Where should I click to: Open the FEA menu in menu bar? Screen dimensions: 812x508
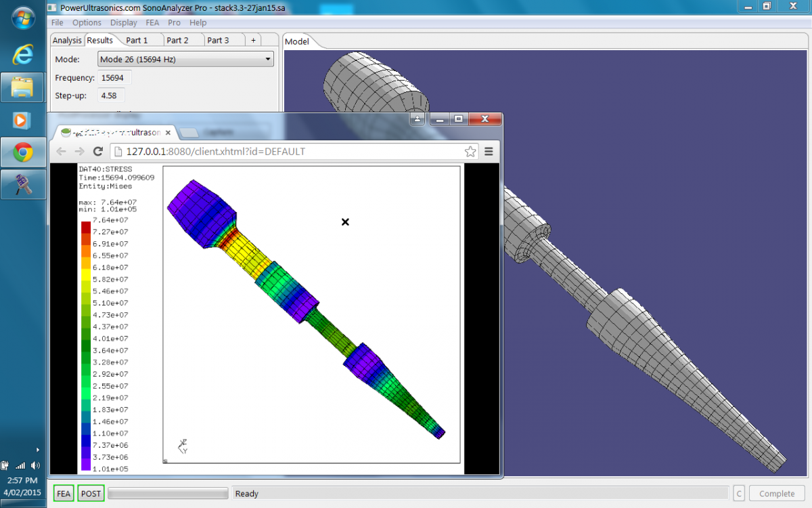click(x=152, y=22)
